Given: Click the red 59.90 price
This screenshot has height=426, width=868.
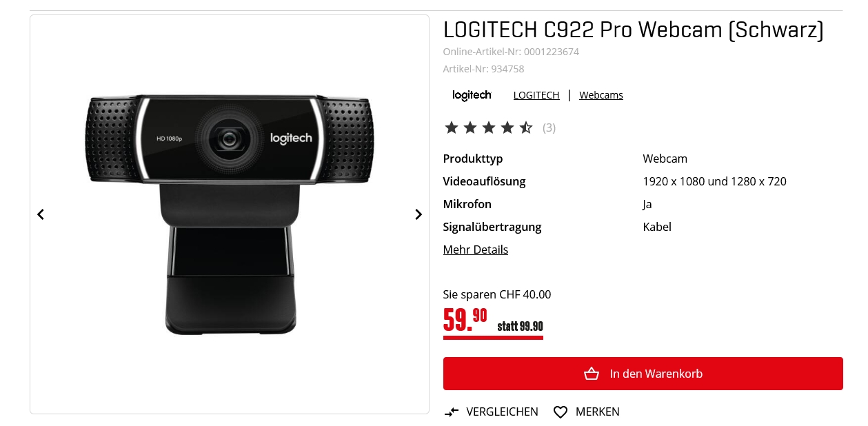Looking at the screenshot, I should [465, 318].
